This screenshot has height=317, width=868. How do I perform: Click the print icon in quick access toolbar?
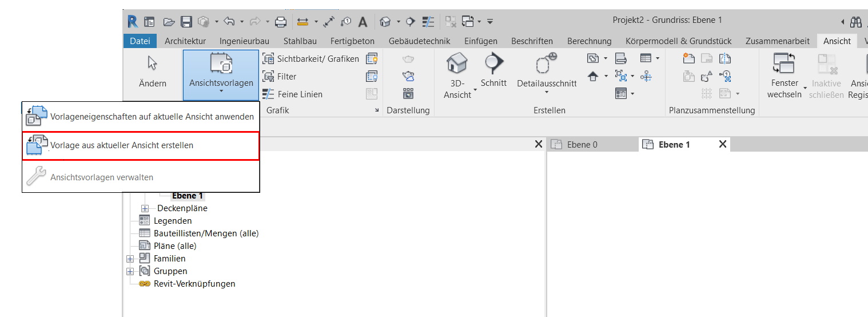281,22
